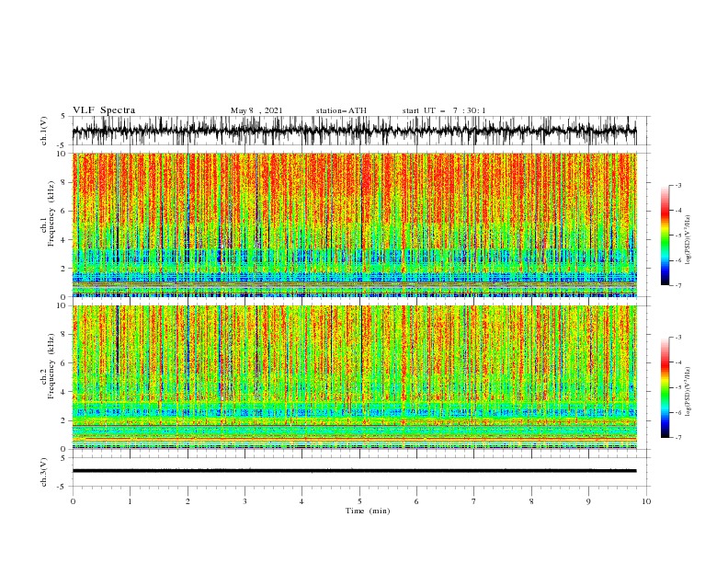Viewport: 728px width, 563px height.
Task: Click the ch.1 spectrogram color scale bar
Action: (x=665, y=236)
